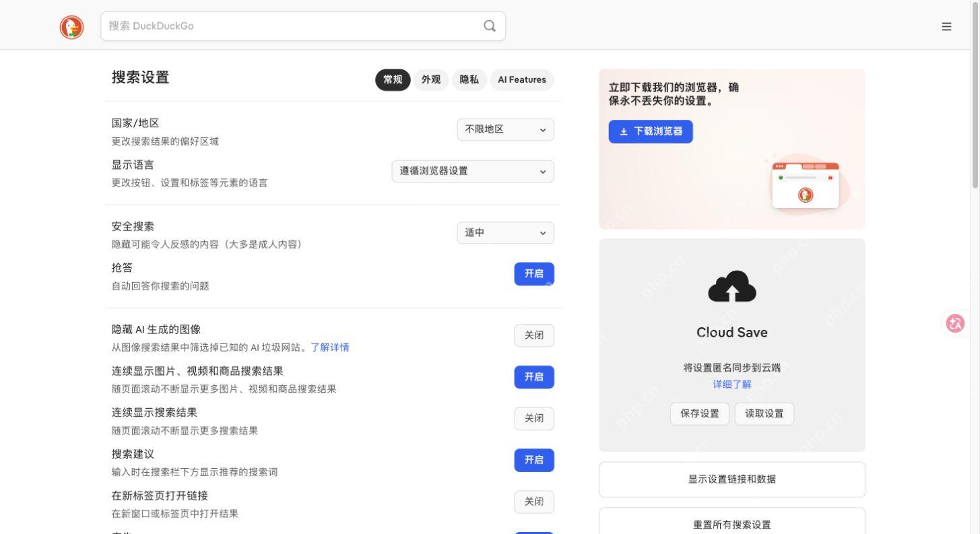Click the 搜索设置 heading text
The image size is (980, 534).
pyautogui.click(x=140, y=77)
